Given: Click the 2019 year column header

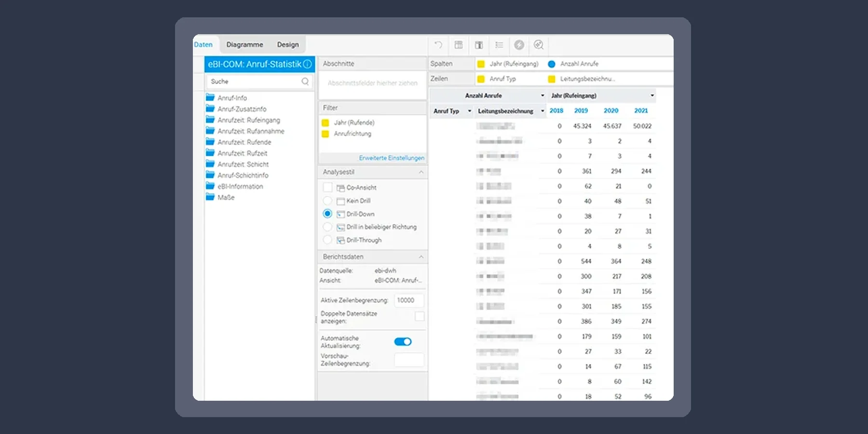Looking at the screenshot, I should (581, 110).
